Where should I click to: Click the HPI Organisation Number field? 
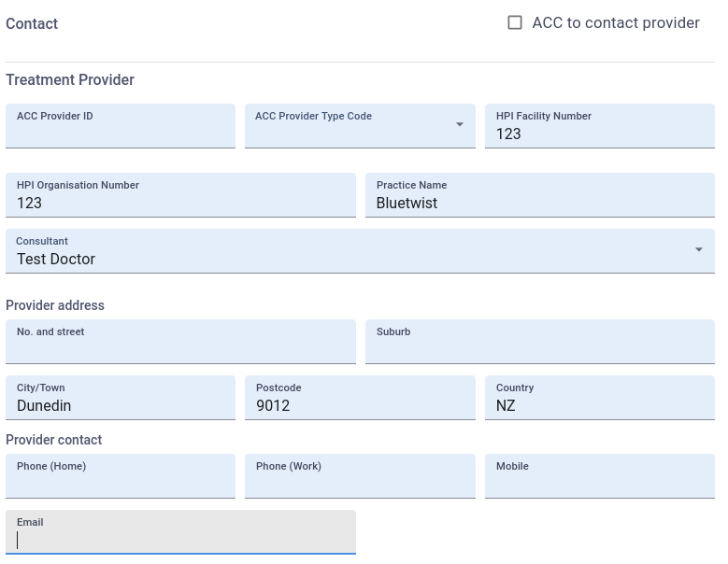point(180,202)
